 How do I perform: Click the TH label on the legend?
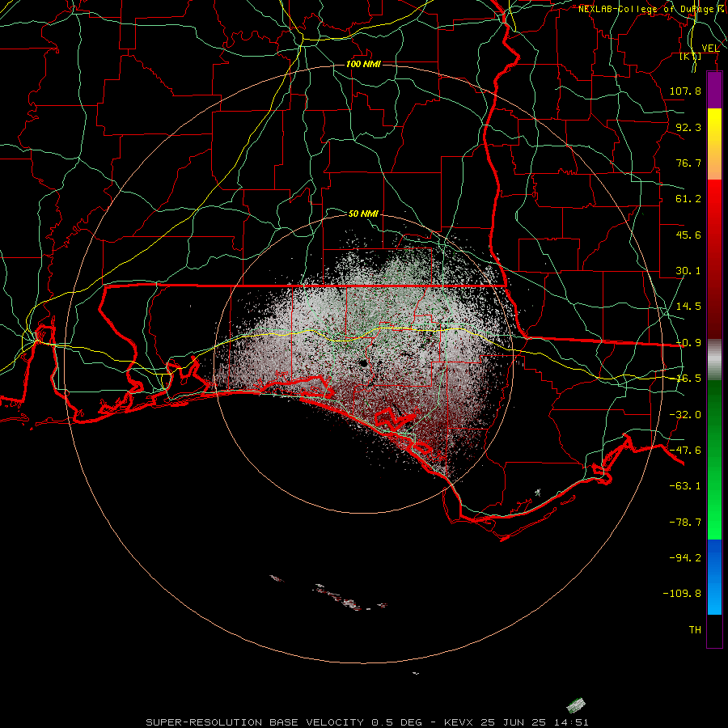(x=695, y=630)
